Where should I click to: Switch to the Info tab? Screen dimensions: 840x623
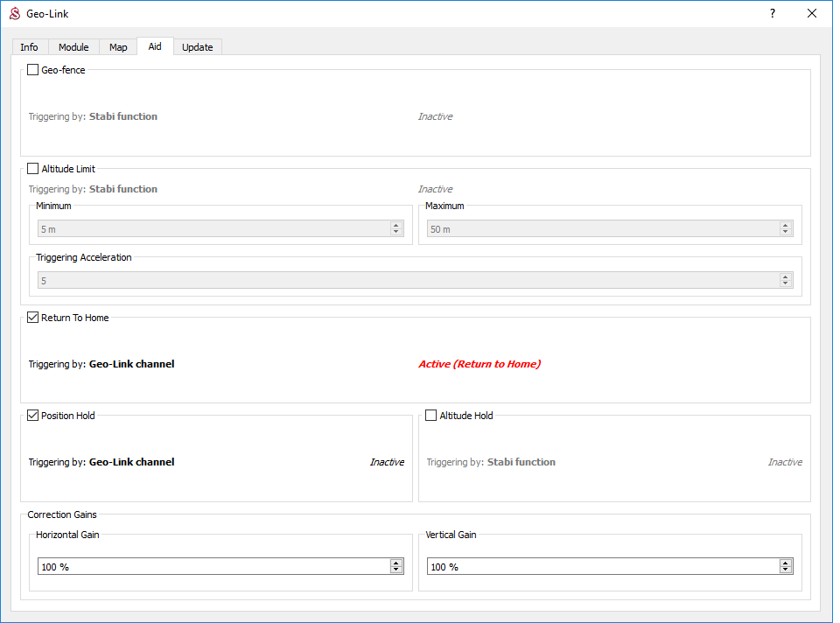click(x=29, y=47)
